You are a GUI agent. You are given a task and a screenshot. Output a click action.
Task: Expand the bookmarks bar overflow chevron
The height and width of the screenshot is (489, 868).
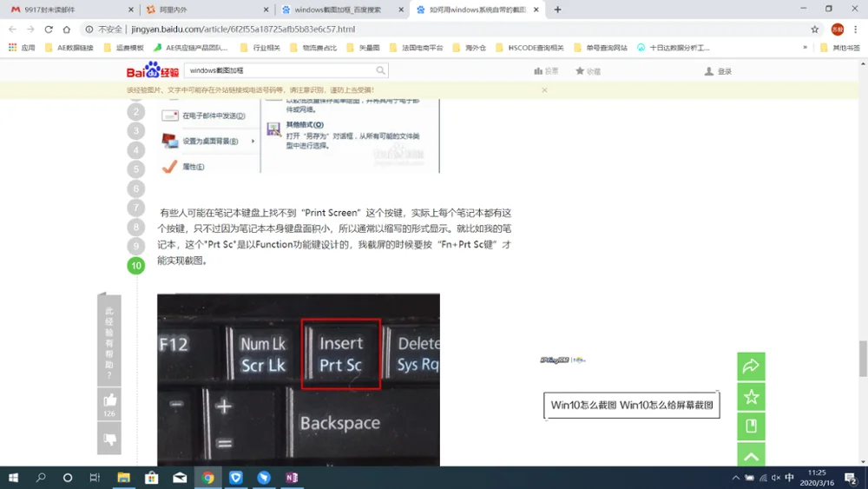point(805,48)
